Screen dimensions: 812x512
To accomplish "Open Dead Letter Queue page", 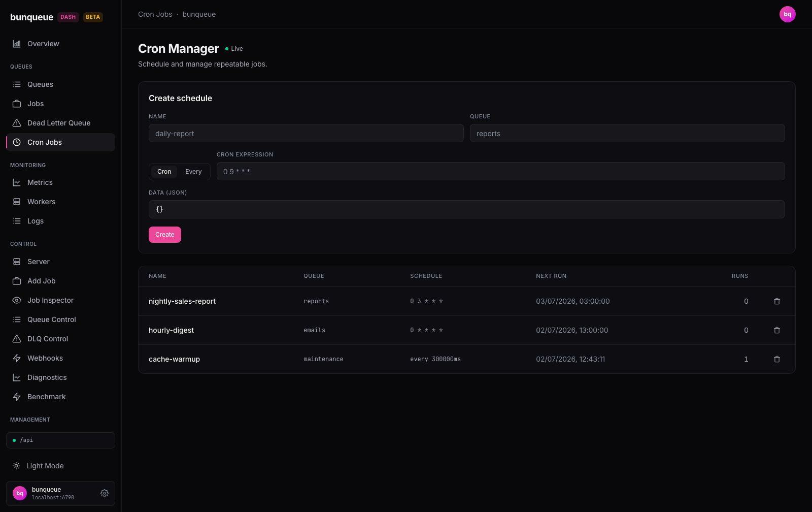I will pos(60,123).
